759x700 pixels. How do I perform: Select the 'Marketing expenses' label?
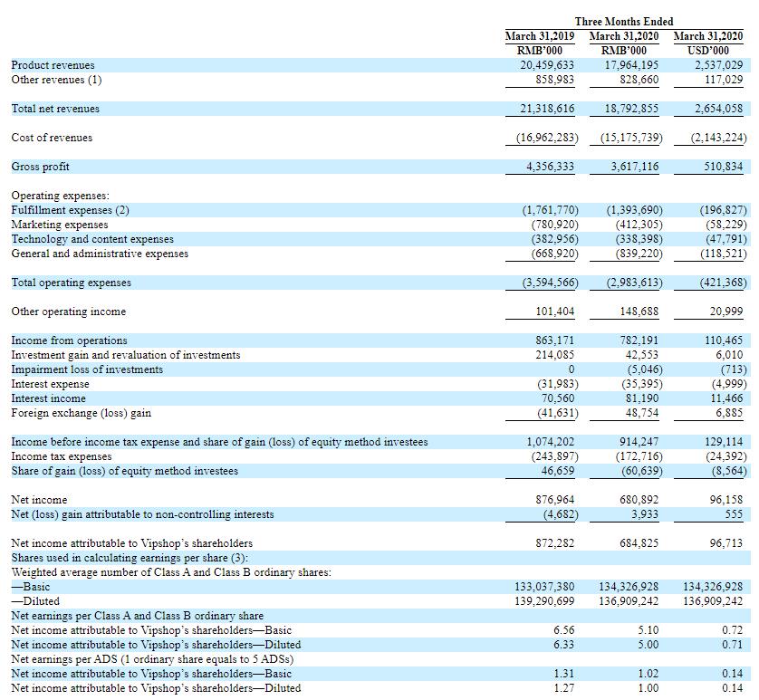click(60, 225)
